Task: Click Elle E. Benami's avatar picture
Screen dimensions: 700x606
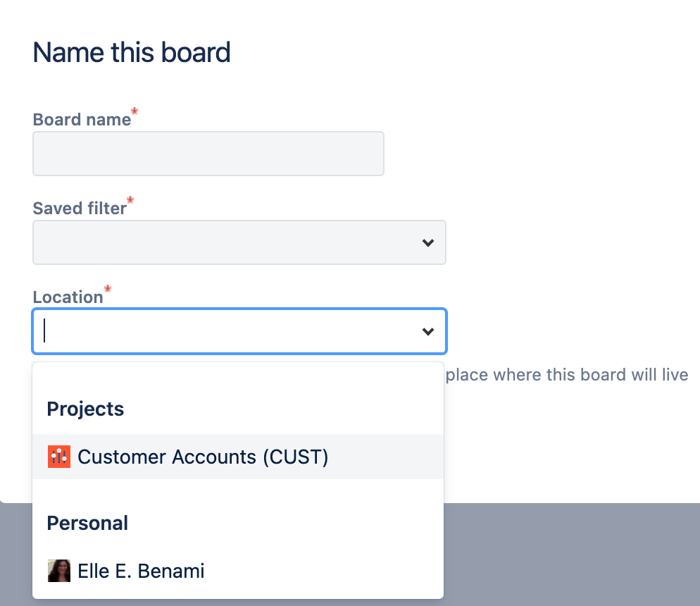Action: pos(59,571)
